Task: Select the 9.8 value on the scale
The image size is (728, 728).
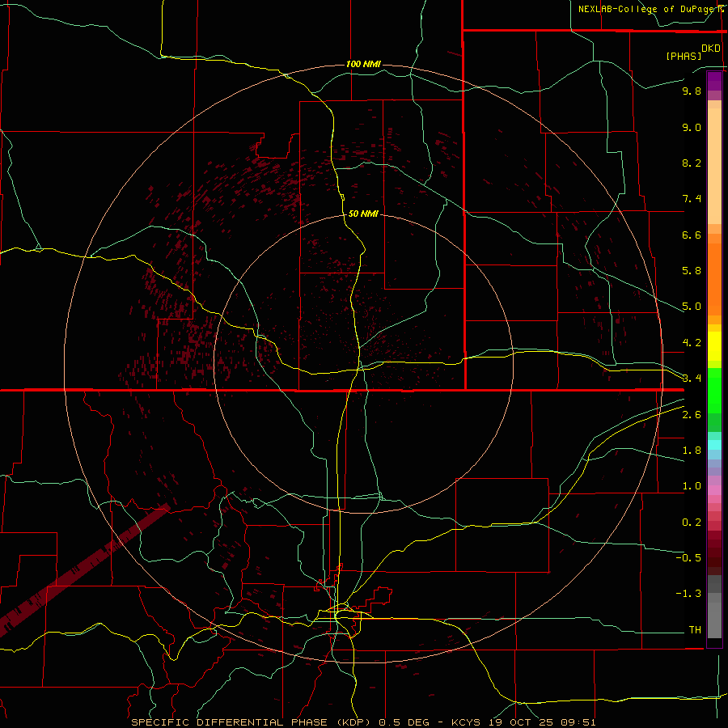Action: (692, 91)
